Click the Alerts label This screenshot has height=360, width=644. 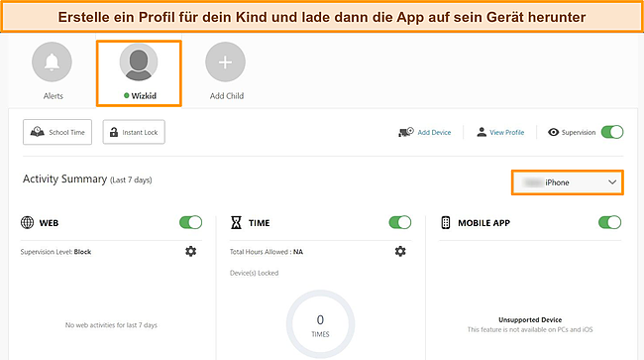(x=54, y=96)
